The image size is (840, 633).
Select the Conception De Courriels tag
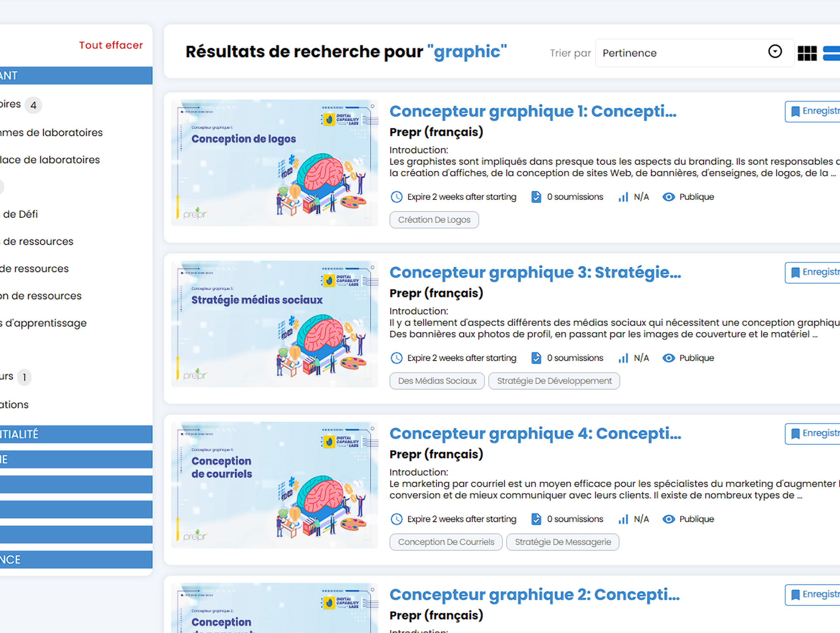(446, 542)
